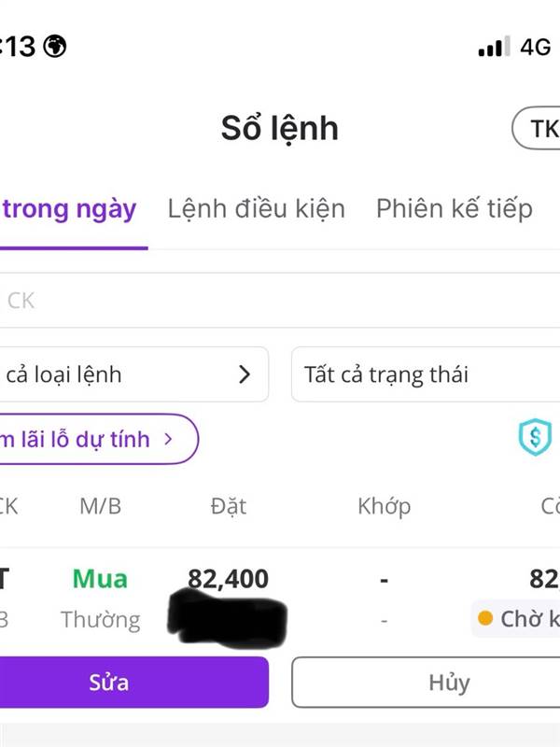The height and width of the screenshot is (747, 560).
Task: Sort by the 'Khớp' column header
Action: (384, 506)
